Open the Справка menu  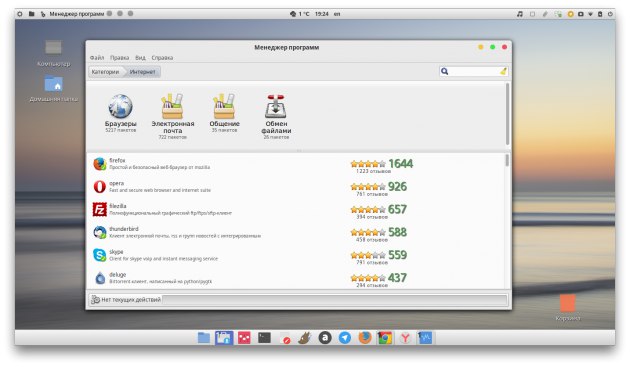pos(162,58)
